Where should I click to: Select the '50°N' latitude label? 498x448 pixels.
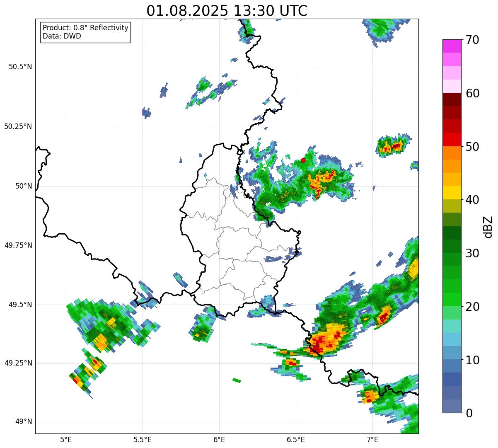point(24,186)
